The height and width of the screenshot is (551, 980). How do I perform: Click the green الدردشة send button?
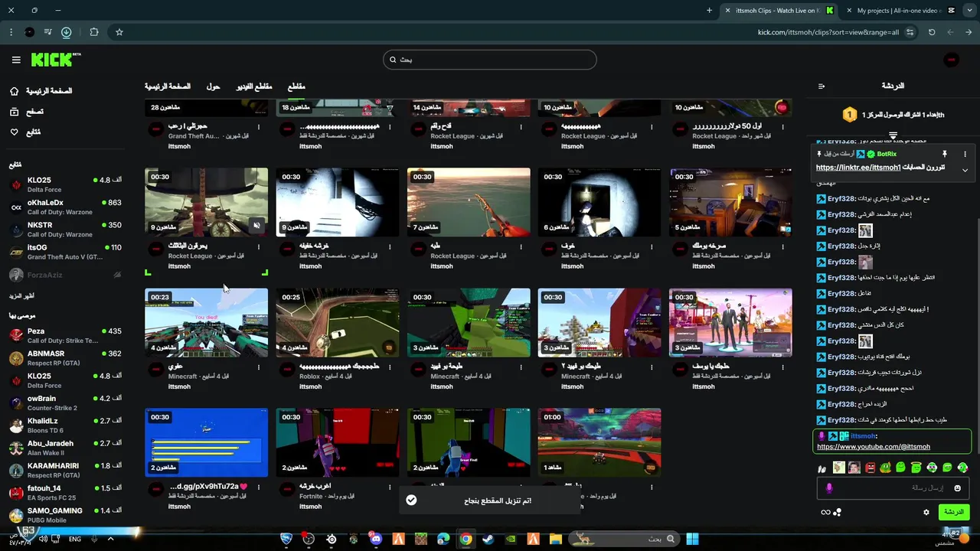tap(953, 512)
